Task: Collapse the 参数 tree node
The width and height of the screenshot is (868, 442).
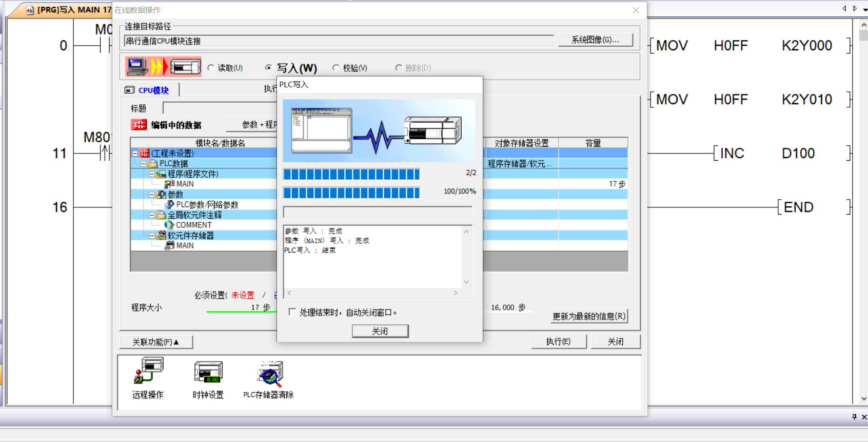Action: click(152, 195)
